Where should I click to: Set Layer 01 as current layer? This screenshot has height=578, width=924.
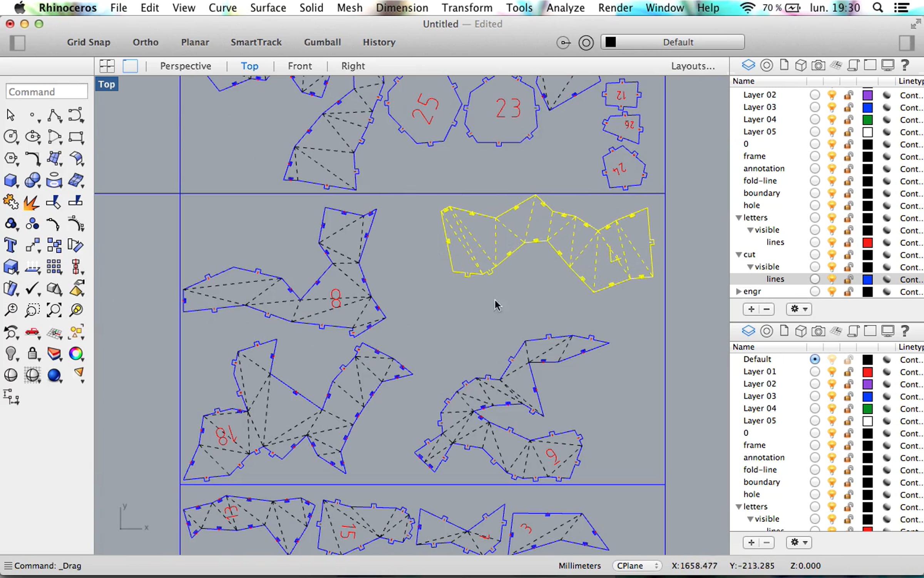point(815,372)
